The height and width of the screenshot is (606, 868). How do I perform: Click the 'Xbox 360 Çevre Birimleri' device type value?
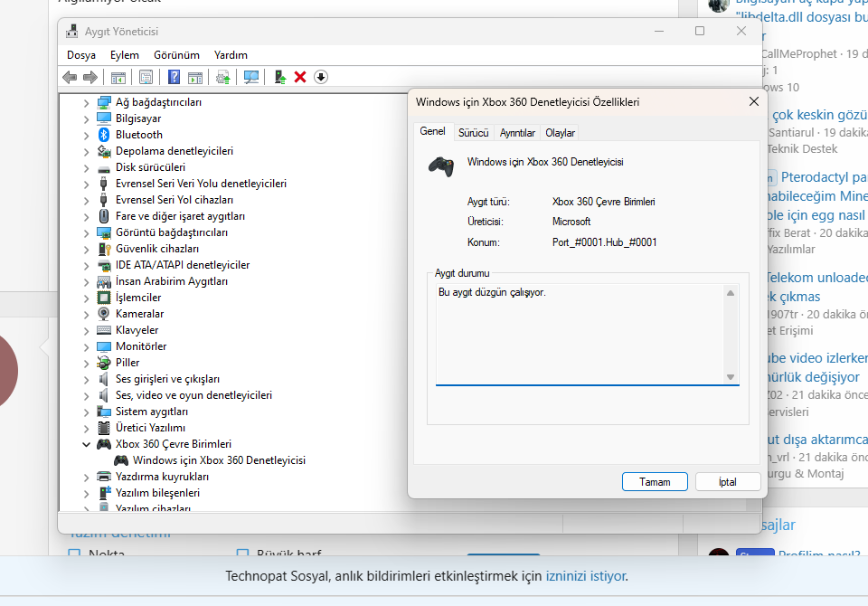click(603, 202)
